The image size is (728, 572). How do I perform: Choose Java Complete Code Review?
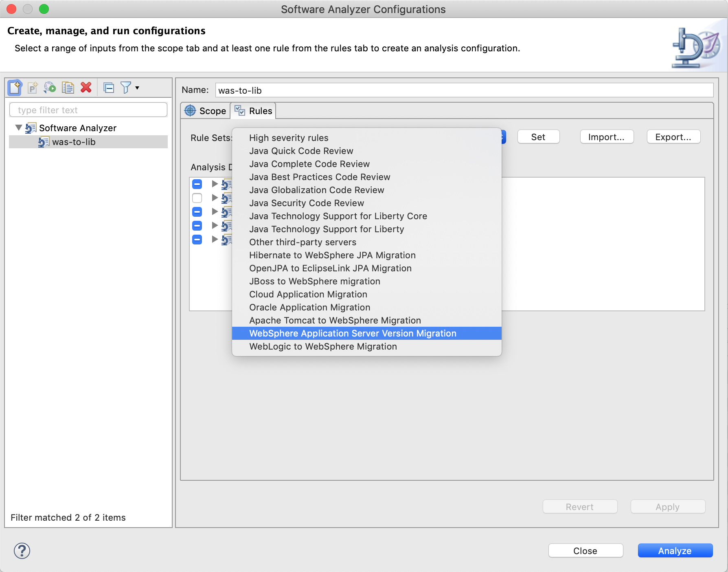pyautogui.click(x=367, y=164)
